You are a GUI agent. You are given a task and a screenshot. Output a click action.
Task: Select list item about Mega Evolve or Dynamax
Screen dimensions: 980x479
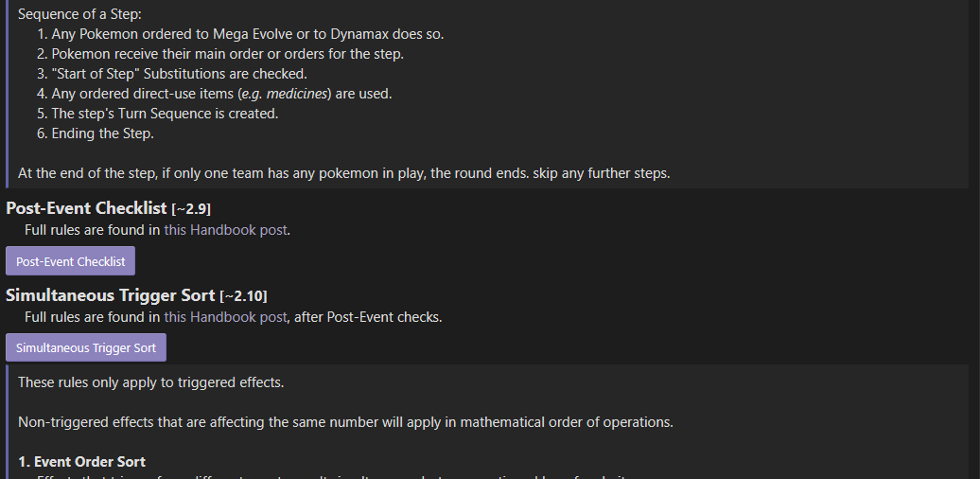[x=247, y=34]
